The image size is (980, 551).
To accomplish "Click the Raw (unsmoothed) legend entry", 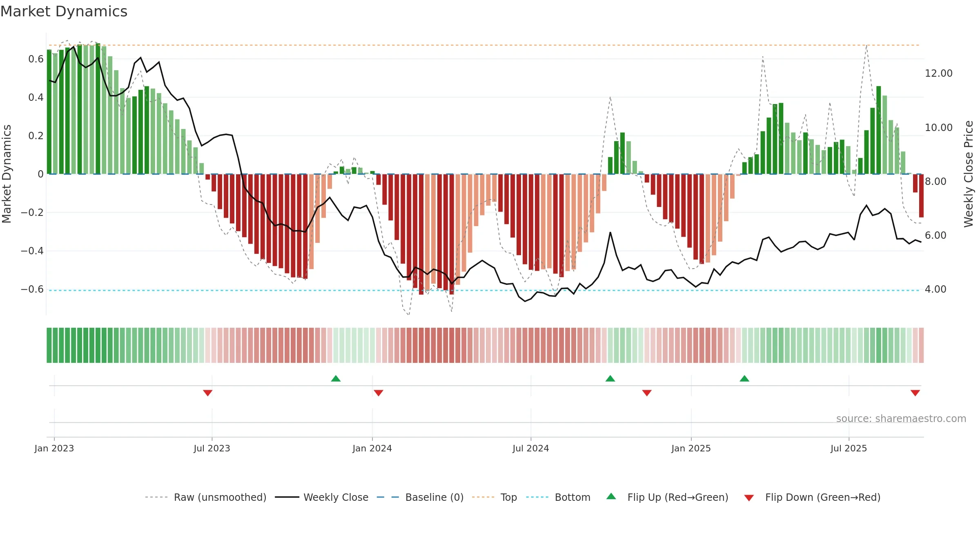I will pyautogui.click(x=206, y=497).
